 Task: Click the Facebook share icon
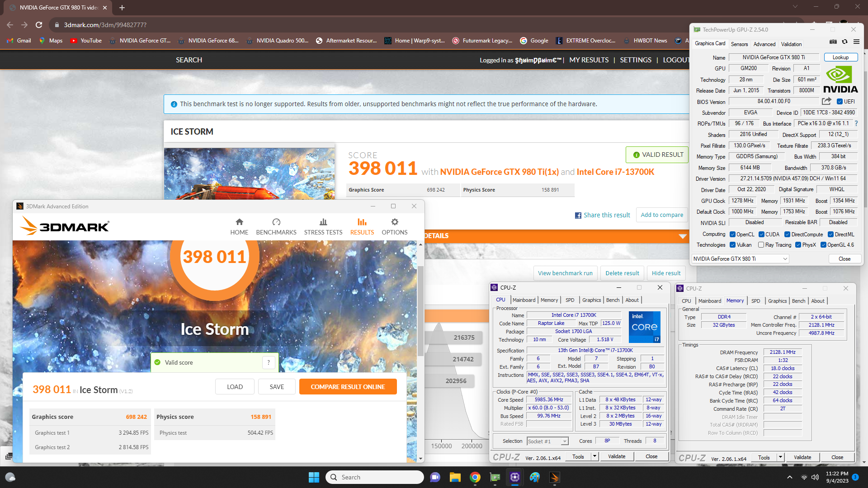click(x=578, y=216)
